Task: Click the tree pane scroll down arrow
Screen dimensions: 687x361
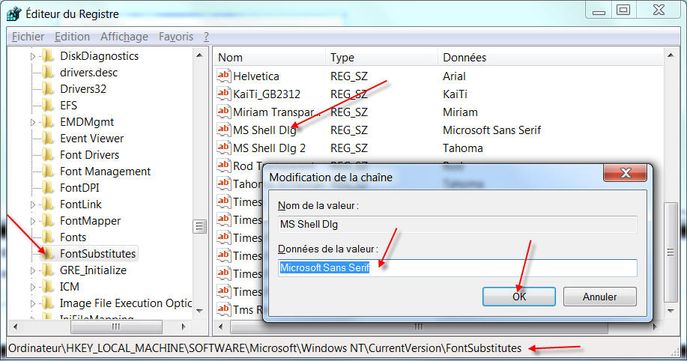Action: (x=199, y=311)
